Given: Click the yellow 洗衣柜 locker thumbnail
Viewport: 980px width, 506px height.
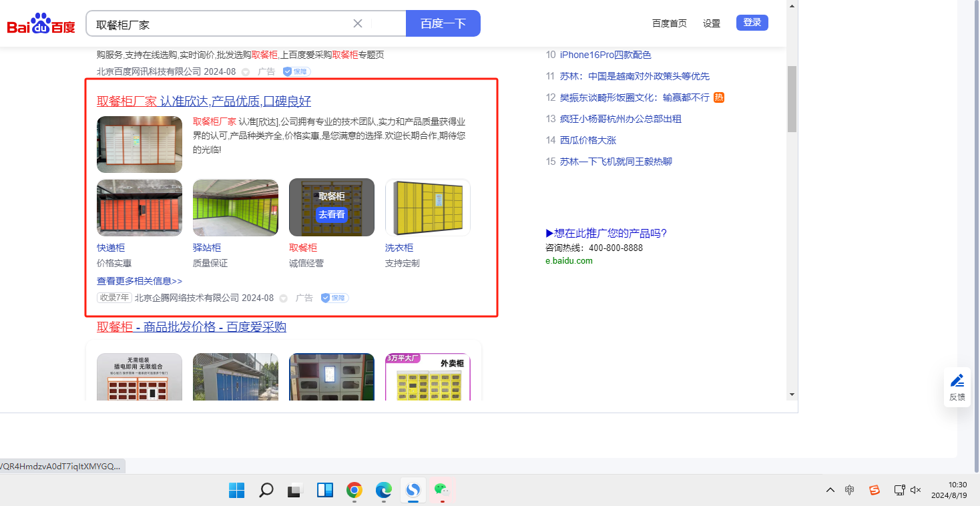Looking at the screenshot, I should (x=428, y=208).
